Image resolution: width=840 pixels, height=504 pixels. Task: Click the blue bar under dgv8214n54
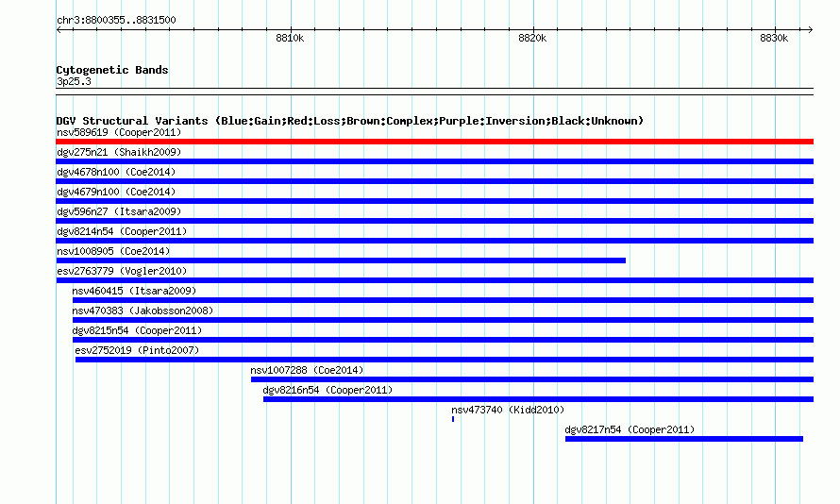click(x=434, y=241)
